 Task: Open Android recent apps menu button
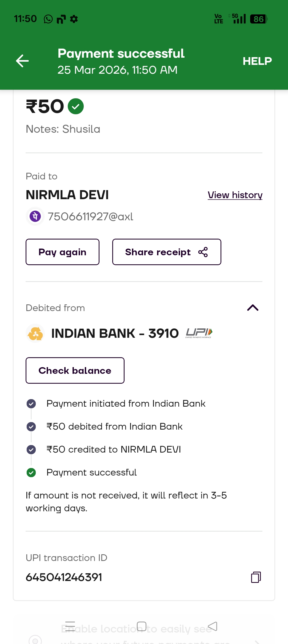coord(70,626)
